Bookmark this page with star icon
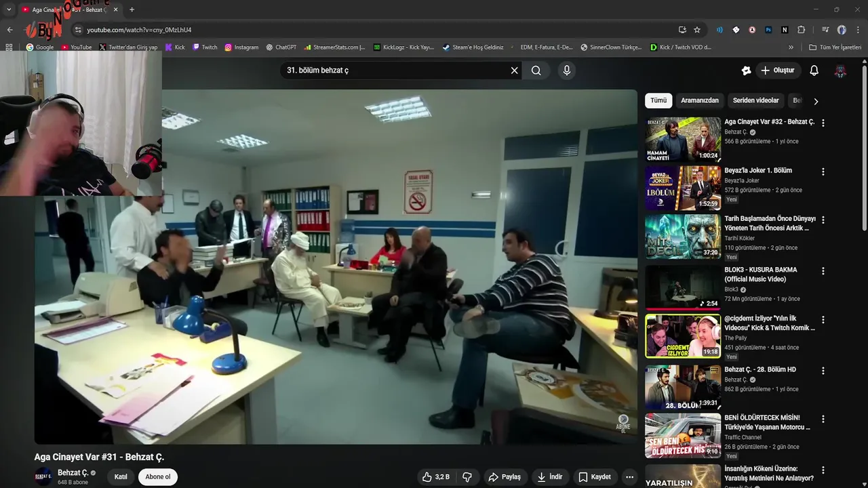The image size is (868, 488). click(x=697, y=30)
